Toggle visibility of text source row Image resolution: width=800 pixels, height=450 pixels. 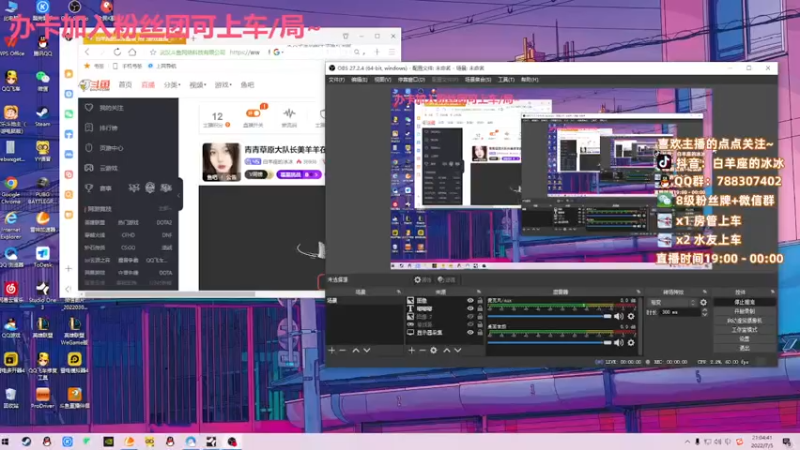470,309
